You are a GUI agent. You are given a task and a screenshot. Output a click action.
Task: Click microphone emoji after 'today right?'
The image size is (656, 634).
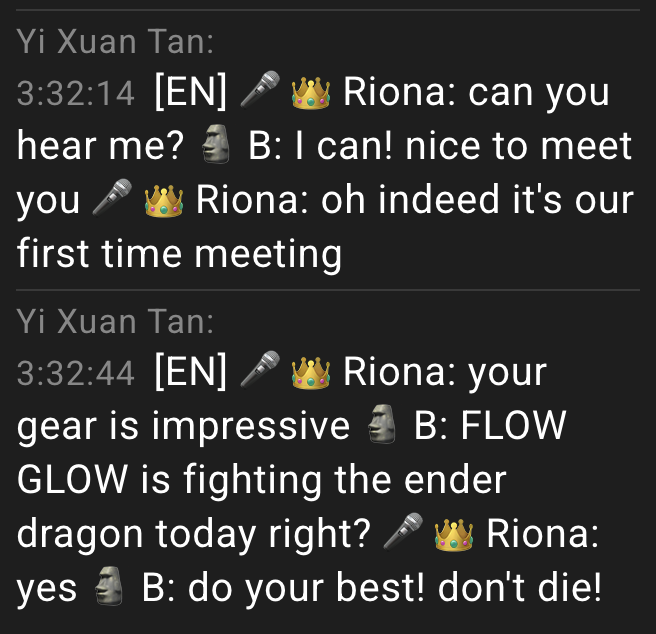point(403,531)
